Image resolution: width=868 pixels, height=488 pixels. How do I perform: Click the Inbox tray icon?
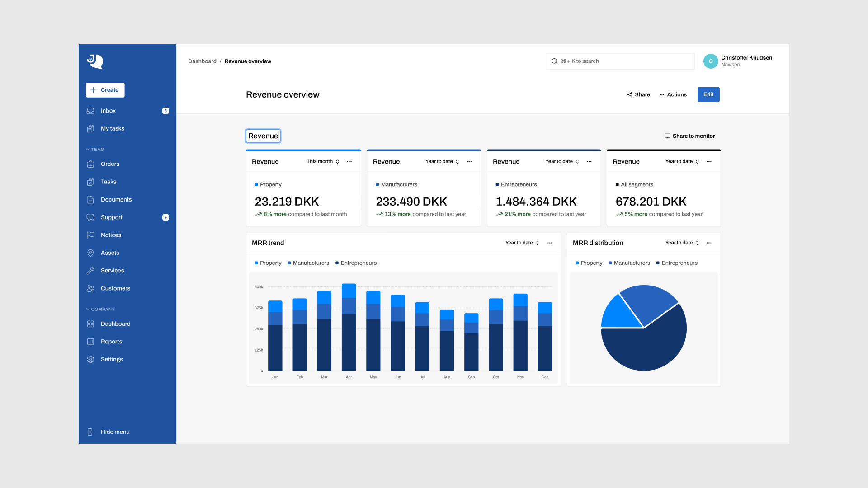pos(90,111)
